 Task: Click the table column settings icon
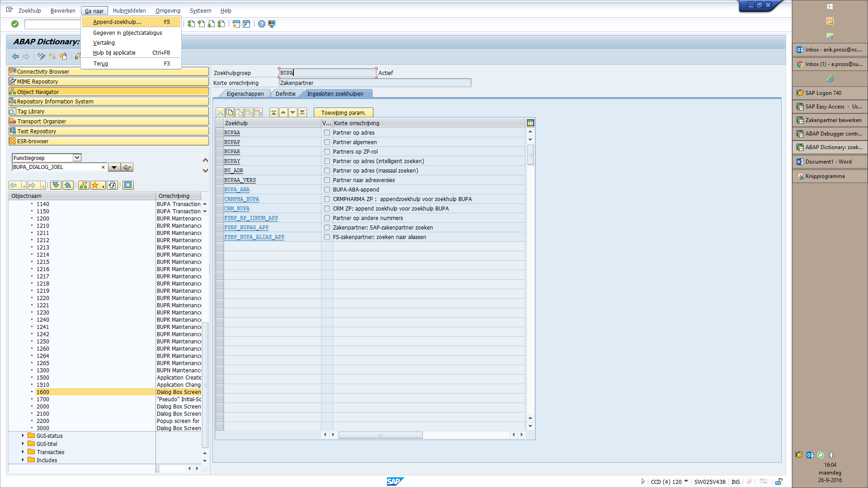coord(530,123)
